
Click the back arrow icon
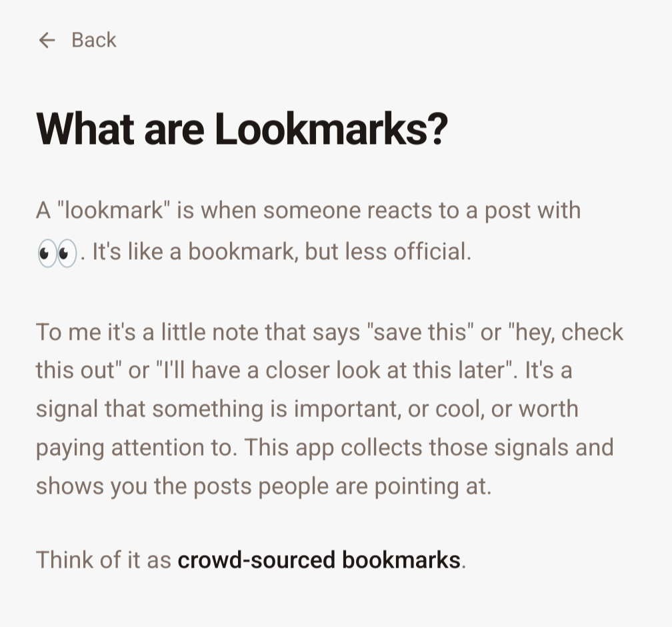[47, 41]
